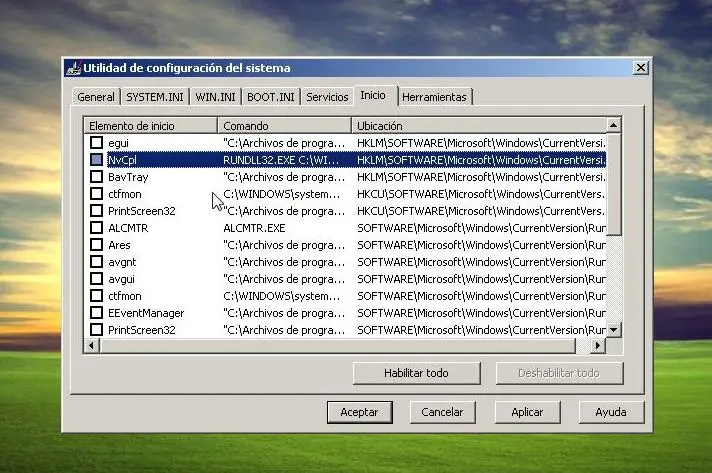Viewport: 712px width, 473px height.
Task: Open the WIN.INI tab
Action: point(215,97)
